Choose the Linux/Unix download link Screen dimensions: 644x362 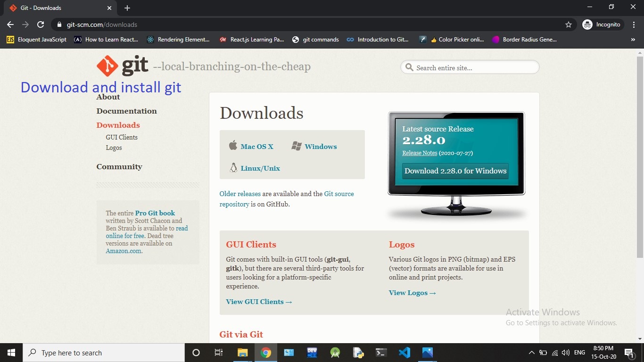(260, 168)
